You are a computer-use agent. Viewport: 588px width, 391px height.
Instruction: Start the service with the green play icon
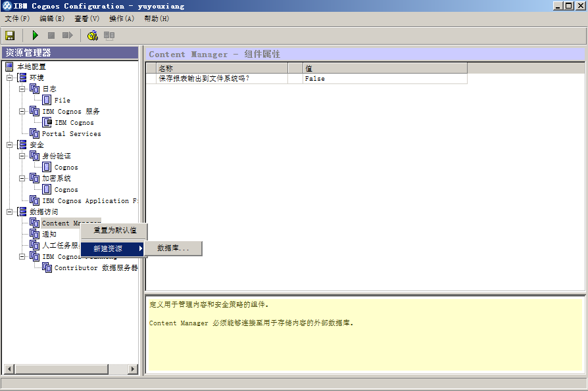36,35
